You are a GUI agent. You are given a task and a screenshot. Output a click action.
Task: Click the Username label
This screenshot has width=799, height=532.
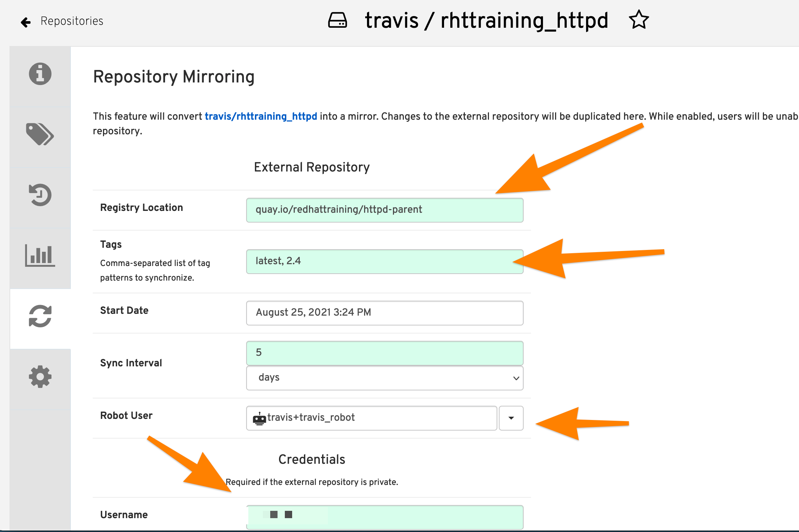(124, 514)
